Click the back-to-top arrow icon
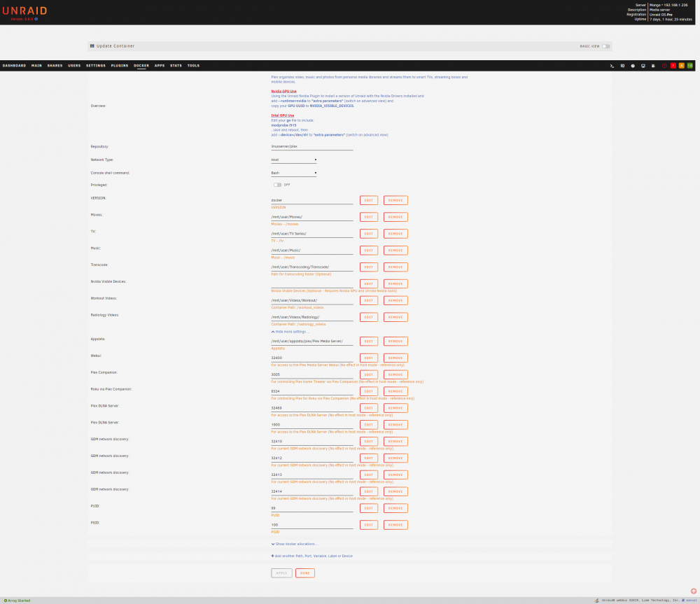 coord(694,591)
